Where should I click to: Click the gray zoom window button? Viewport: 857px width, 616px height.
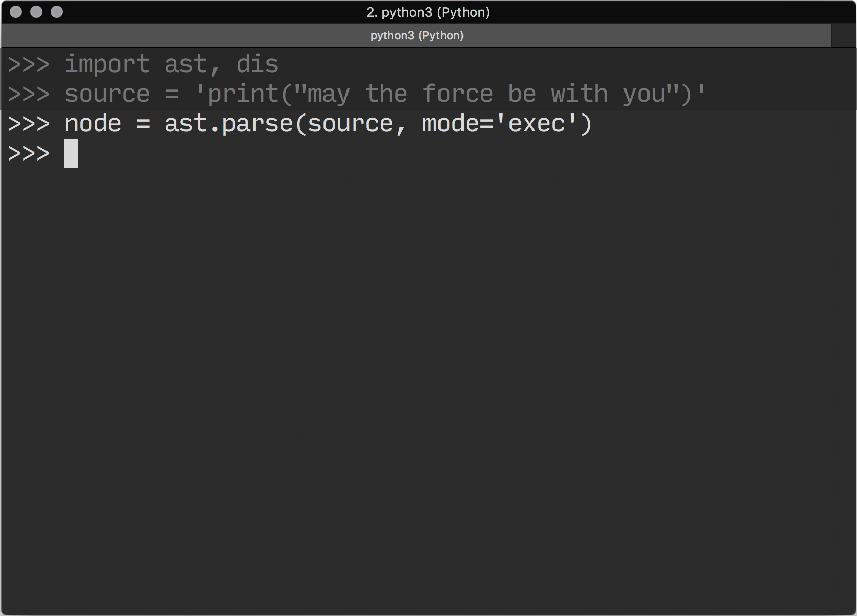pyautogui.click(x=57, y=12)
